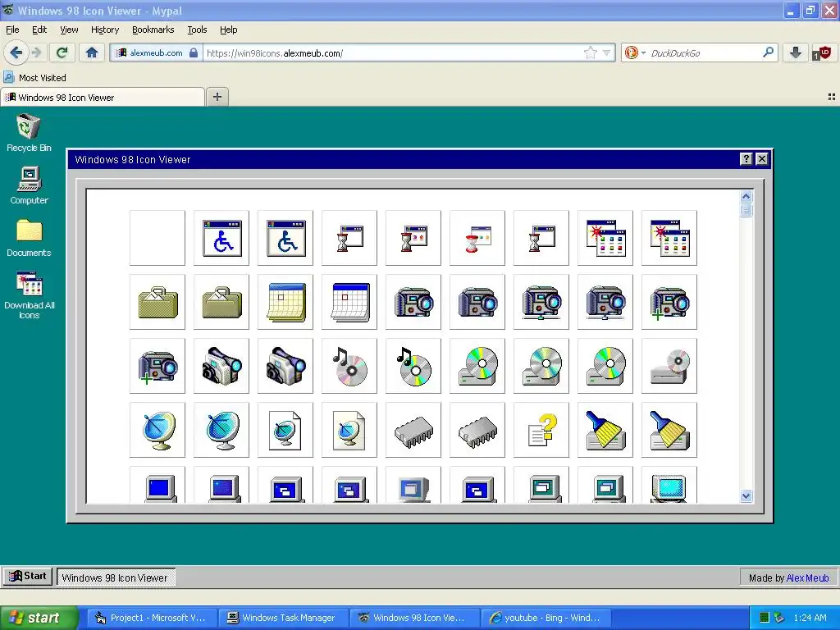Open the File menu
The image size is (840, 630).
[x=12, y=30]
